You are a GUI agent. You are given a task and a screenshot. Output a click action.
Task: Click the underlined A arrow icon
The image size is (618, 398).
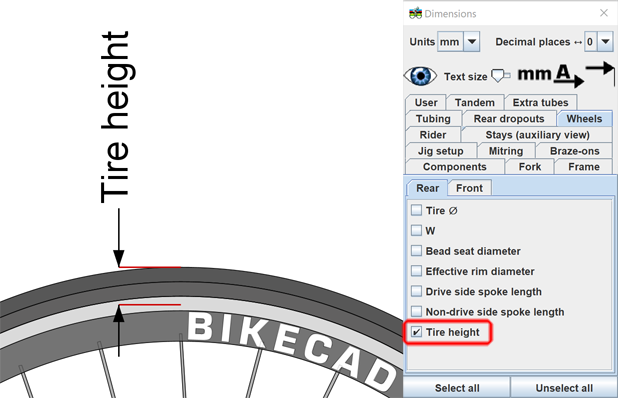(x=568, y=76)
